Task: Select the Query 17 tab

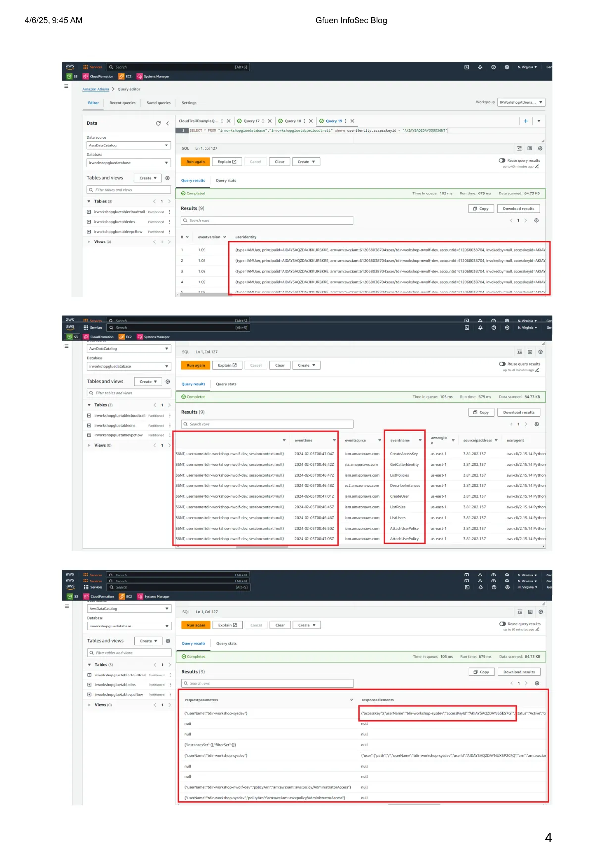Action: tap(252, 121)
